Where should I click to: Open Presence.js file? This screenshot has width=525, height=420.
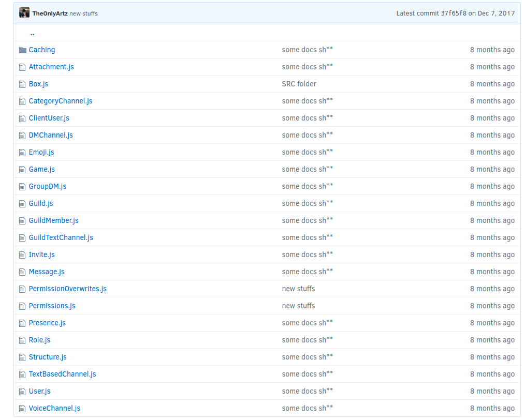(47, 323)
